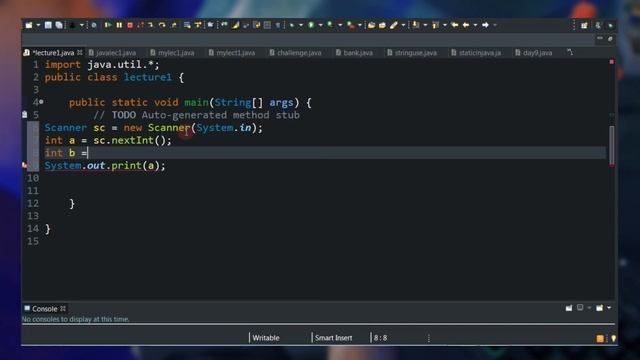Click the Step Return icon

[174, 25]
